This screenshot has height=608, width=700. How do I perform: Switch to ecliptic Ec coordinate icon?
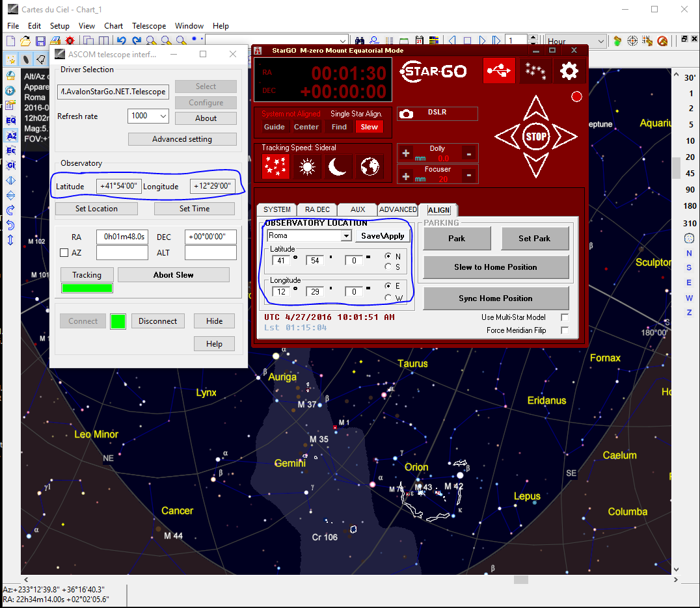(x=10, y=150)
